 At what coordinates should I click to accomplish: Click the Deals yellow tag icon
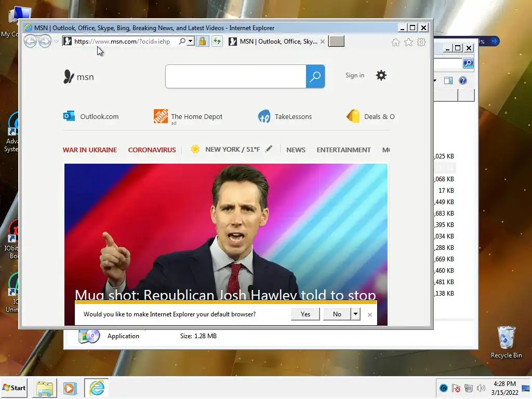[x=353, y=116]
